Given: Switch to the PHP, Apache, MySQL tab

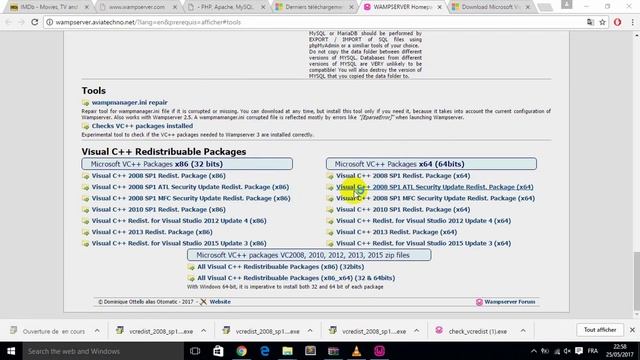Looking at the screenshot, I should [x=227, y=7].
